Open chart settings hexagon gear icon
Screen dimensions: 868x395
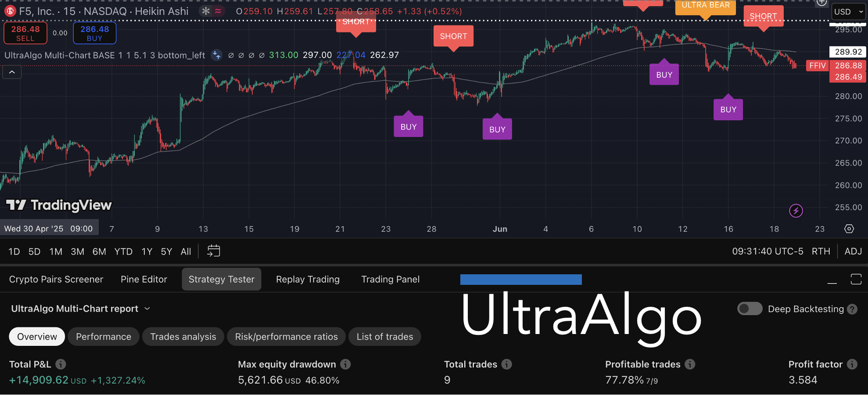tap(849, 229)
